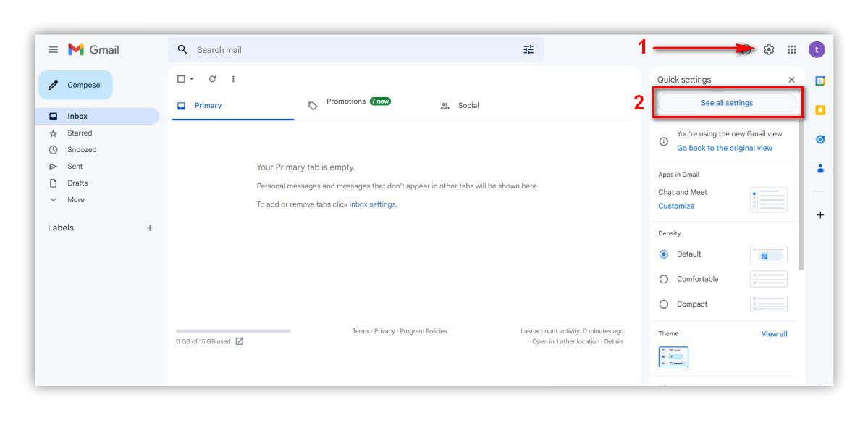Click the Compose button
The height and width of the screenshot is (421, 868).
pos(75,85)
